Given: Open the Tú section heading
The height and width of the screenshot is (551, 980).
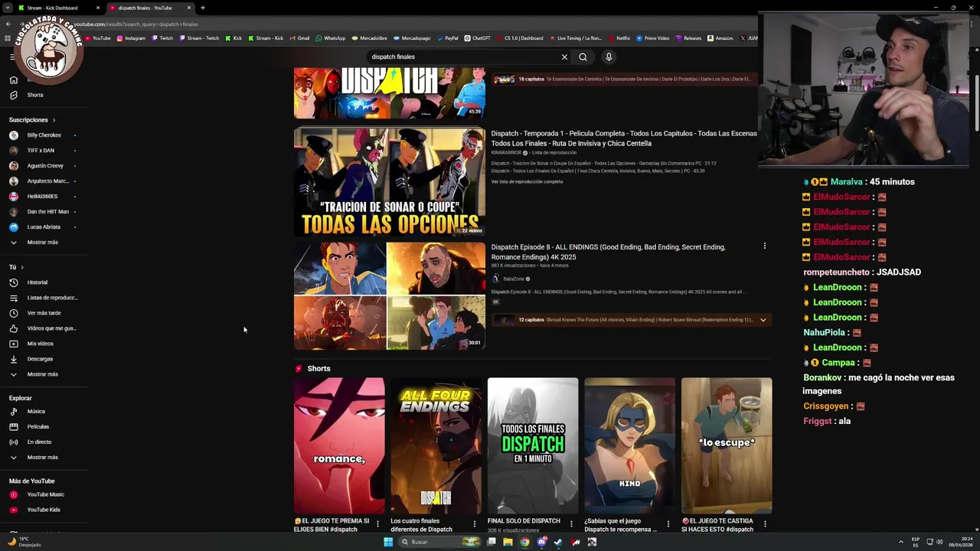Looking at the screenshot, I should pyautogui.click(x=16, y=267).
